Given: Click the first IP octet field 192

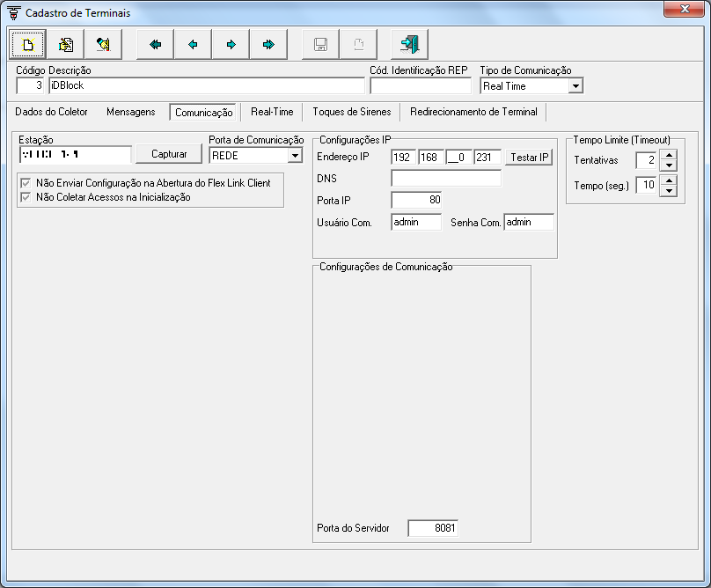Looking at the screenshot, I should (403, 158).
